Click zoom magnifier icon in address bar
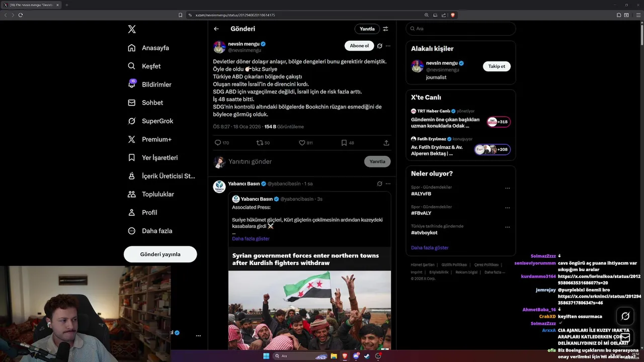644x362 pixels. 427,15
